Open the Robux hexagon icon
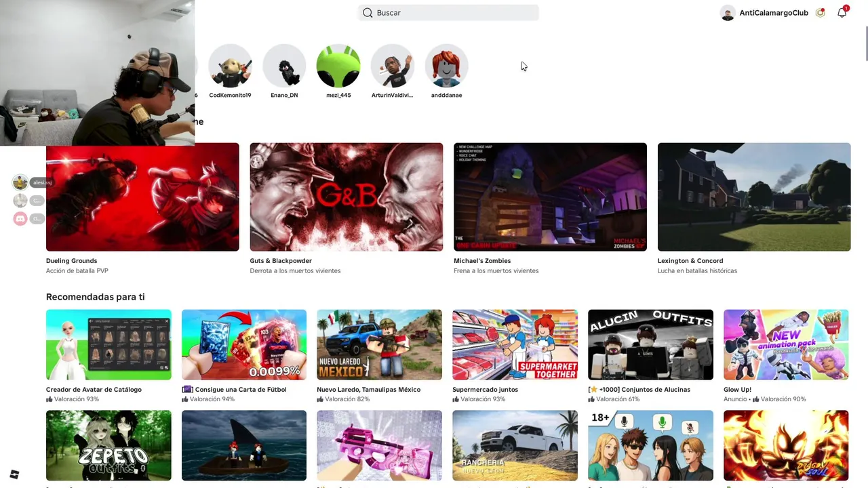 [x=821, y=13]
